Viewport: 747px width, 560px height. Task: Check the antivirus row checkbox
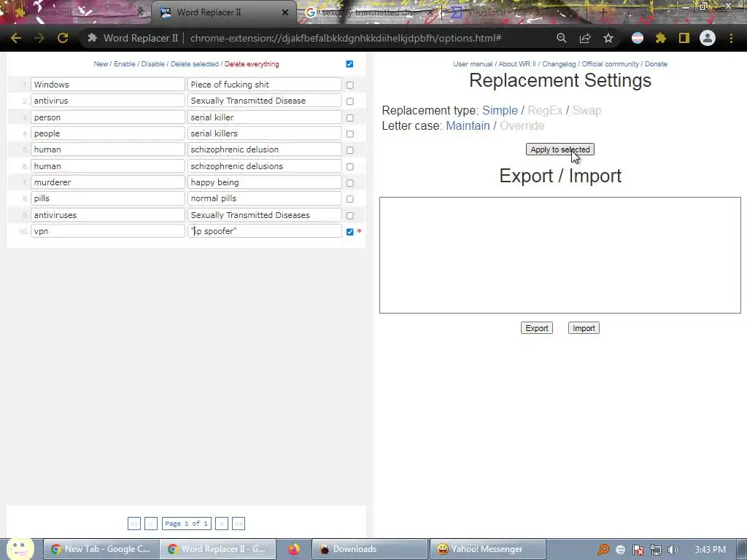coord(350,101)
